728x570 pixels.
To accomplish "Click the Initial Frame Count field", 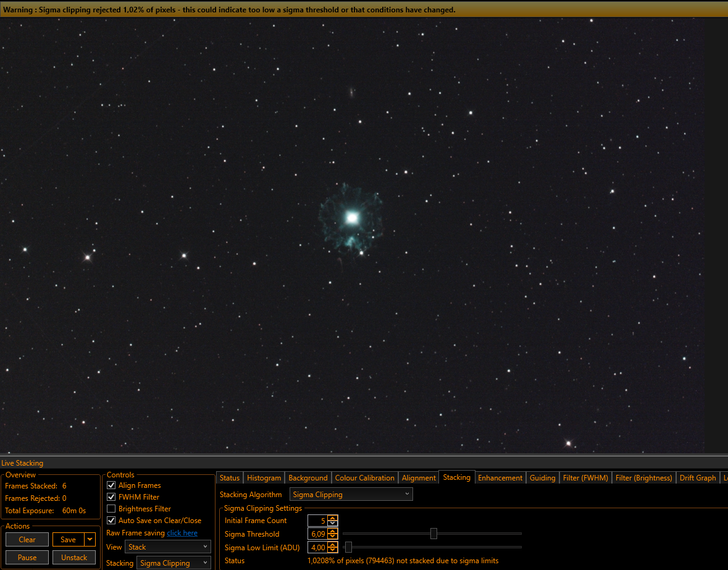I will pyautogui.click(x=317, y=521).
